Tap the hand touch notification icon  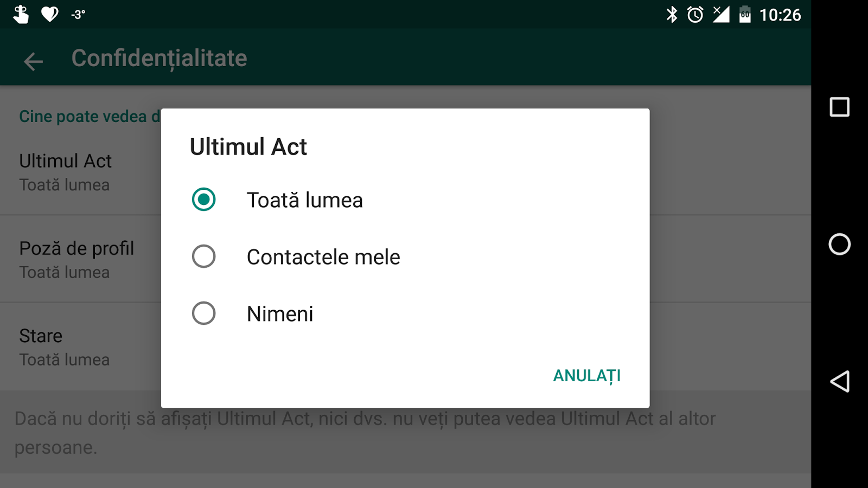click(21, 15)
